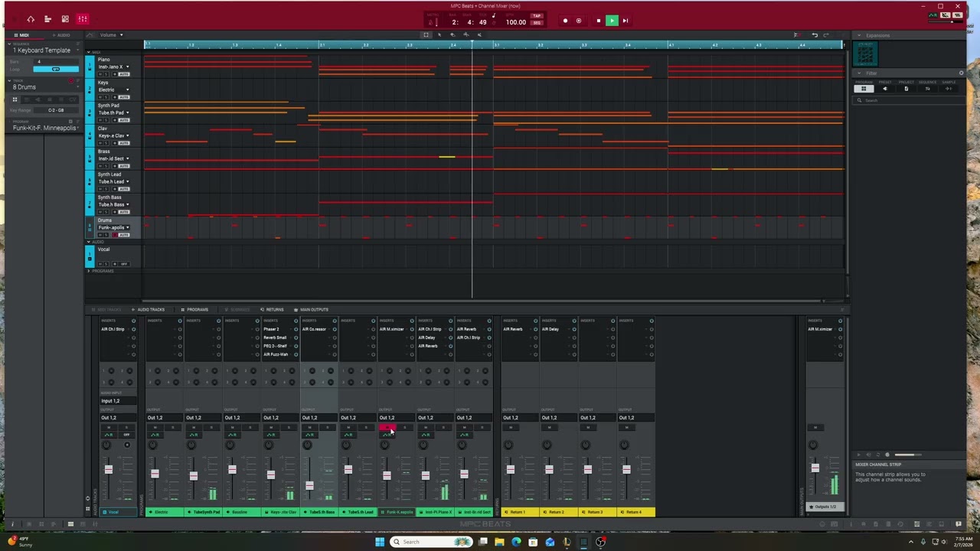Viewport: 980px width, 551px height.
Task: Toggle power of AIR M.ximizer insert on drums
Action: coord(412,329)
